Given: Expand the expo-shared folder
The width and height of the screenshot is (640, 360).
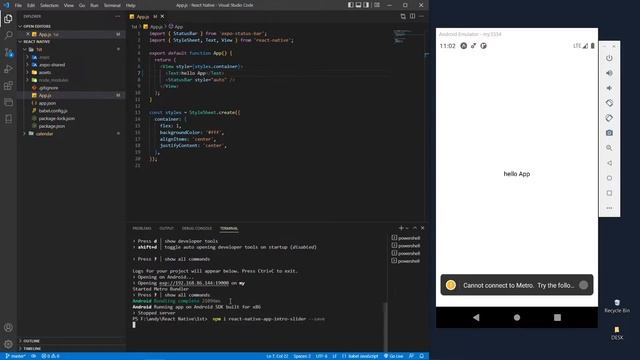Looking at the screenshot, I should [x=28, y=65].
